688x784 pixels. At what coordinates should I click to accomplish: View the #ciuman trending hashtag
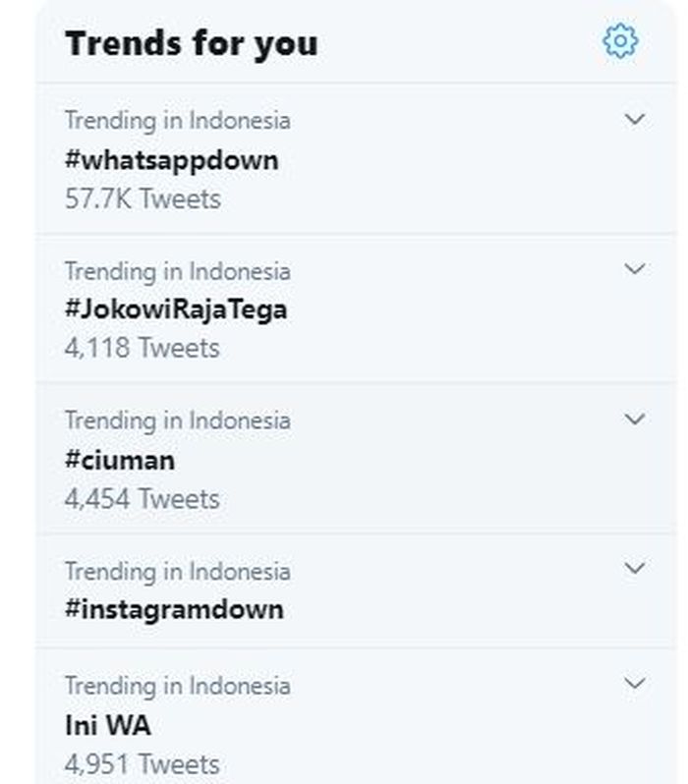(x=120, y=460)
